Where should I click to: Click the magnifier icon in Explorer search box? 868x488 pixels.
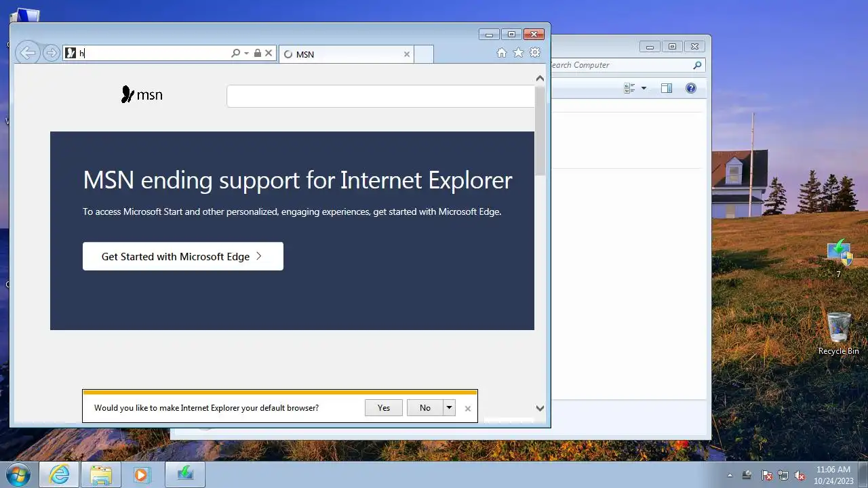pyautogui.click(x=697, y=65)
